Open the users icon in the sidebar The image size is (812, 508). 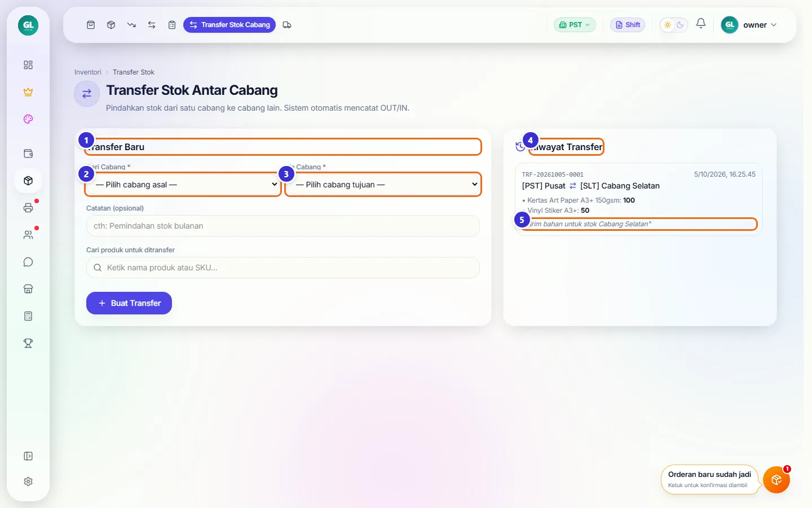28,235
